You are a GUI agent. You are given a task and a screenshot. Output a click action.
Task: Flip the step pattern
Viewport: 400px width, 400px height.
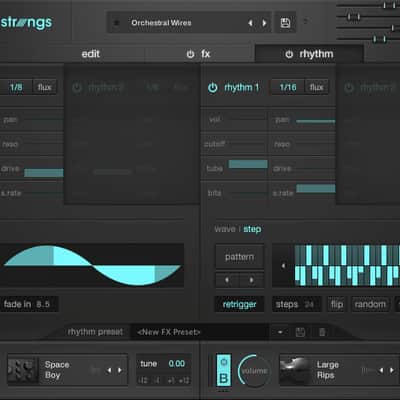coord(337,304)
